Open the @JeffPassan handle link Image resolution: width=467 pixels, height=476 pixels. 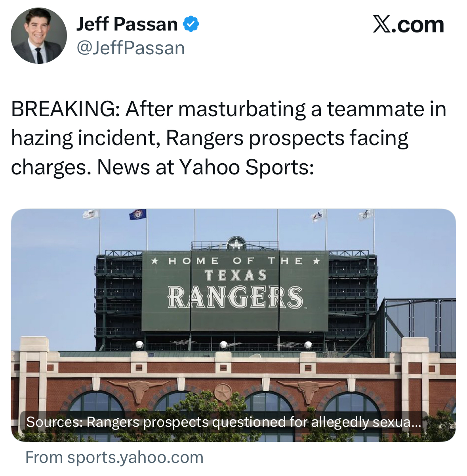130,48
